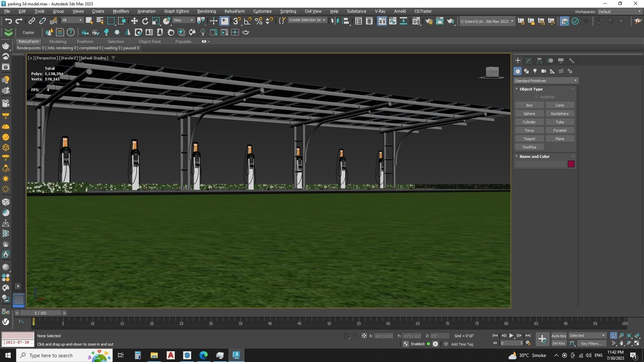
Task: Toggle Auto Key animation mode
Action: 558,336
